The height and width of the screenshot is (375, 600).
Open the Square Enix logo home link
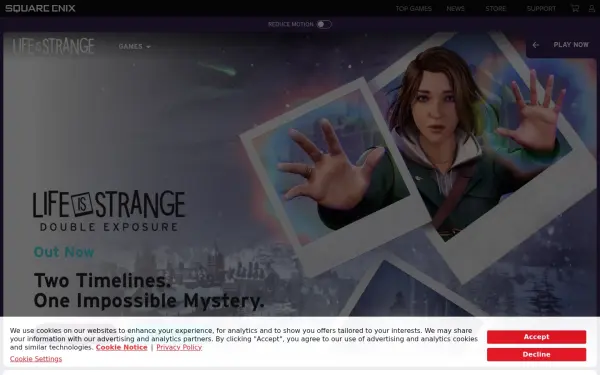pos(40,8)
